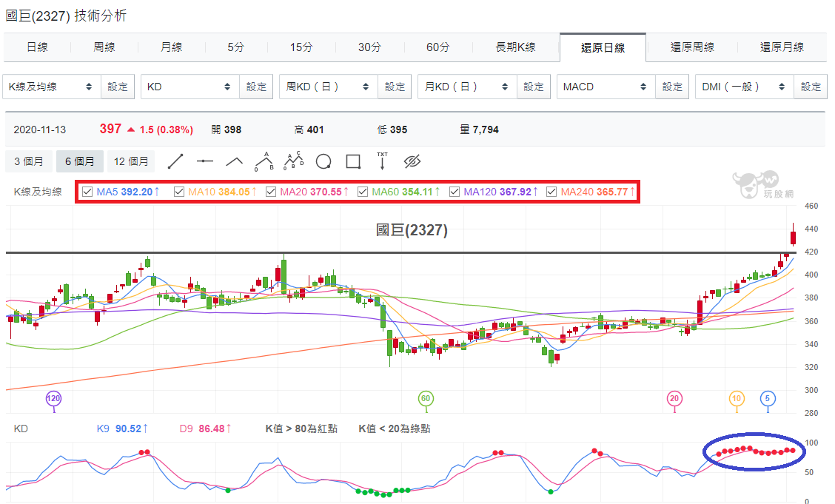Click the 2020-11-13 date text
This screenshot has height=504, width=835.
click(x=39, y=130)
